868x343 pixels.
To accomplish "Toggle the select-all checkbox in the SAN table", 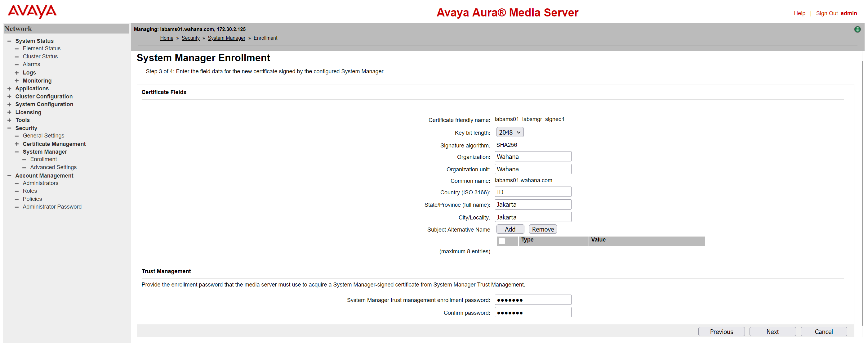I will tap(502, 241).
